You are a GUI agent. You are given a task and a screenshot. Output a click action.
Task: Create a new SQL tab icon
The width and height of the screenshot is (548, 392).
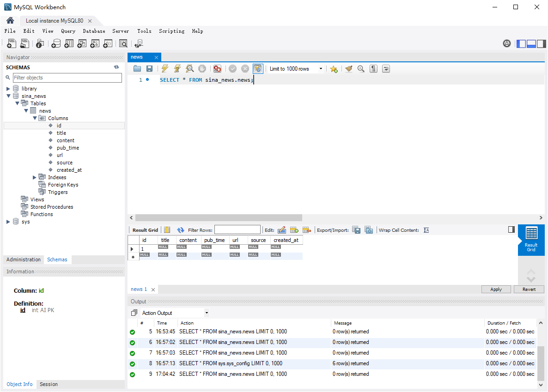click(12, 43)
